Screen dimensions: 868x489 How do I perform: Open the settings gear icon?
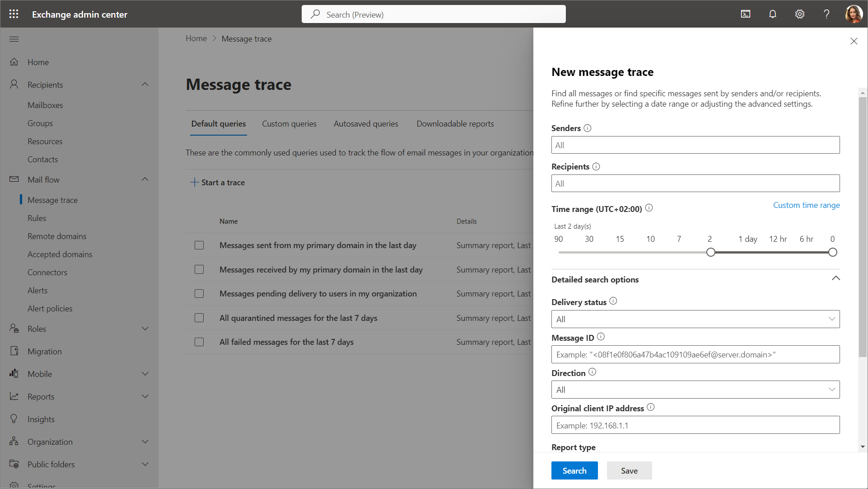(800, 14)
